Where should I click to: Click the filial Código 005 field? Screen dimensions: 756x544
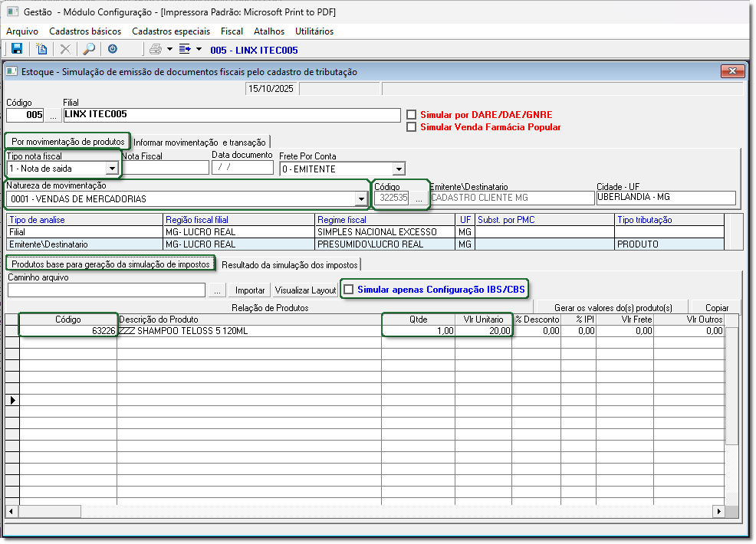click(x=25, y=115)
